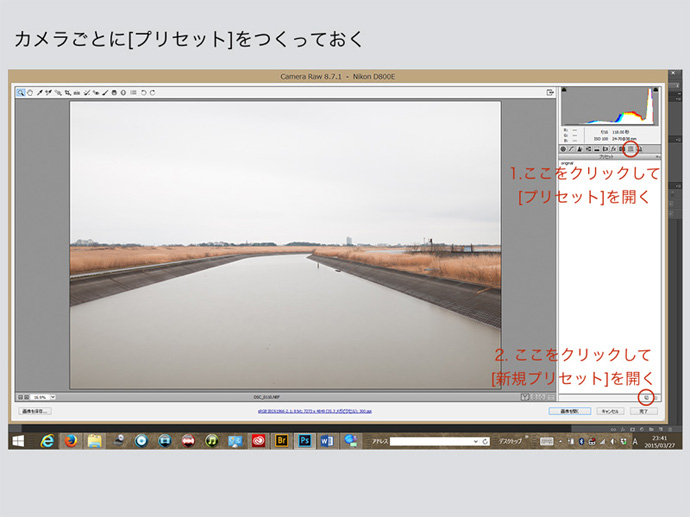Select the Radial Filter tool
The height and width of the screenshot is (517, 690).
click(x=123, y=93)
